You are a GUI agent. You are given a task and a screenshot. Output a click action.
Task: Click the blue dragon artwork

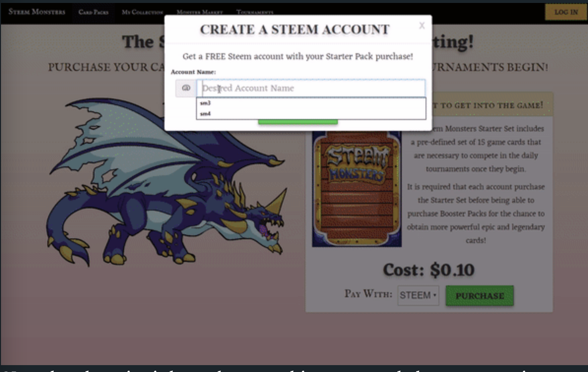pos(167,182)
